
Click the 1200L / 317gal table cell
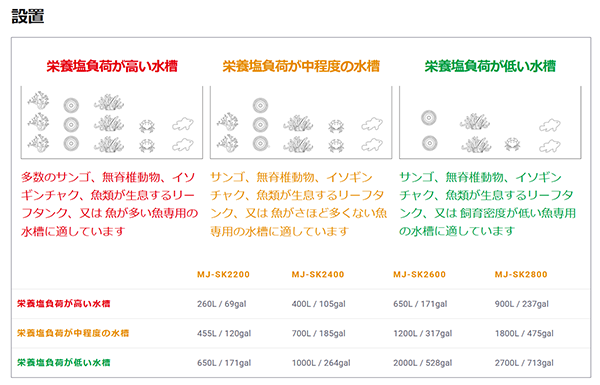click(422, 333)
